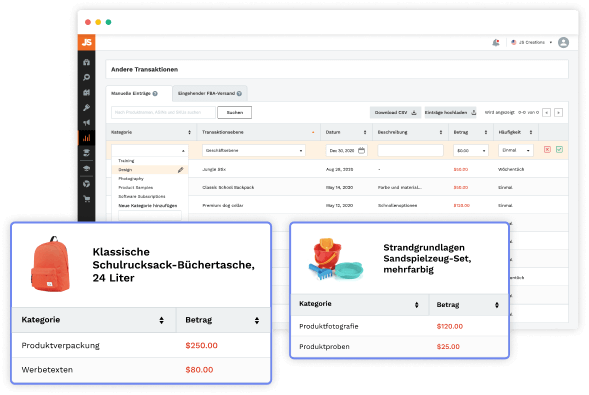Image resolution: width=589 pixels, height=395 pixels.
Task: Click the $80.00 Werbetexten amount
Action: point(199,370)
